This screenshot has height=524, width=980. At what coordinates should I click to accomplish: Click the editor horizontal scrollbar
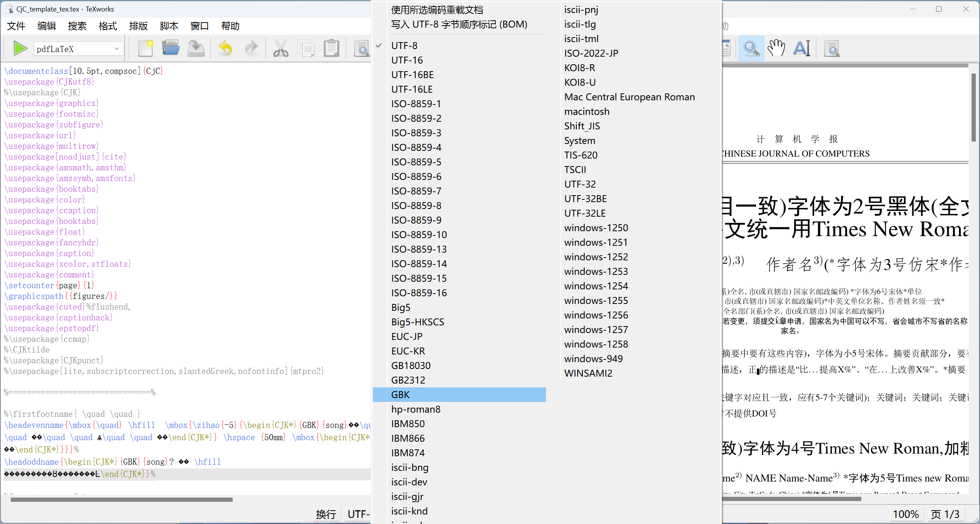coord(122,500)
